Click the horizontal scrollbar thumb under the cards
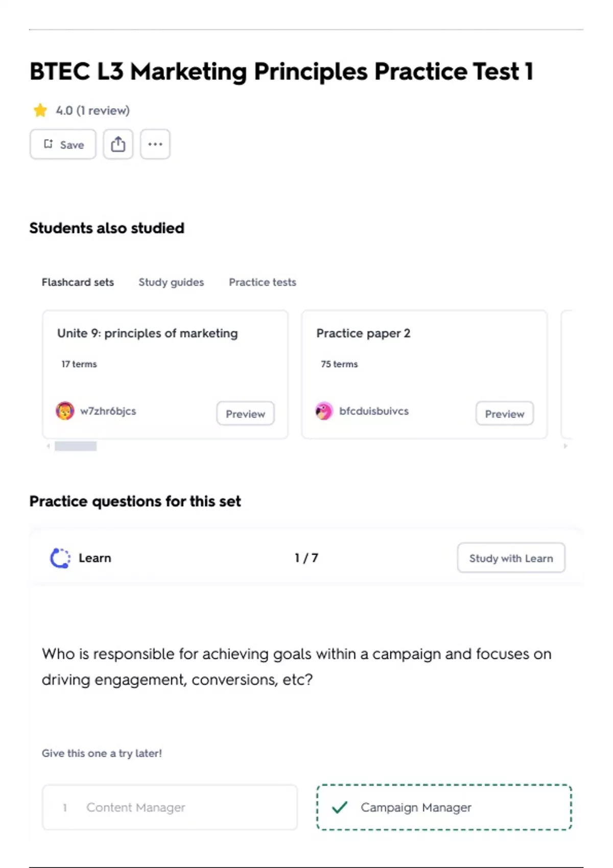Screen dimensions: 613x868 [76, 446]
